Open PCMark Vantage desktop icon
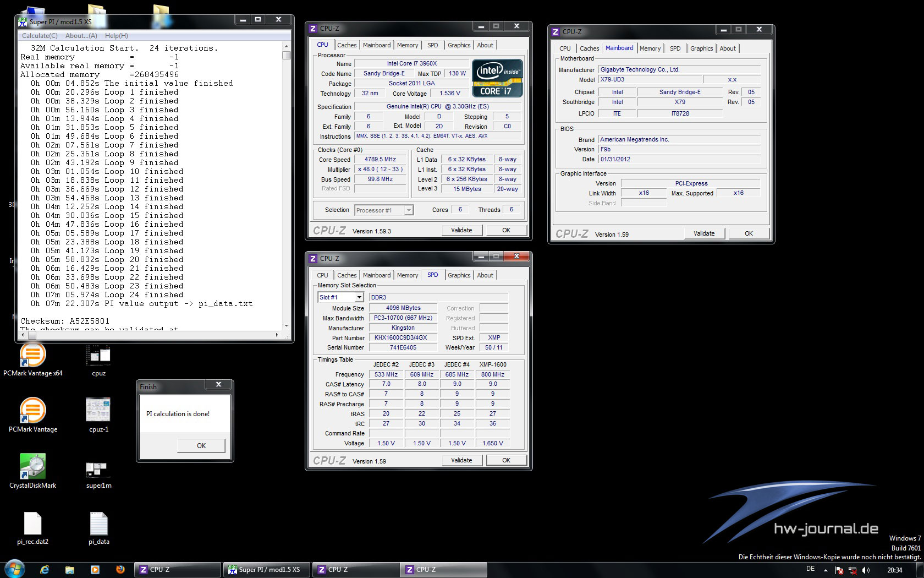This screenshot has height=578, width=924. coord(32,416)
